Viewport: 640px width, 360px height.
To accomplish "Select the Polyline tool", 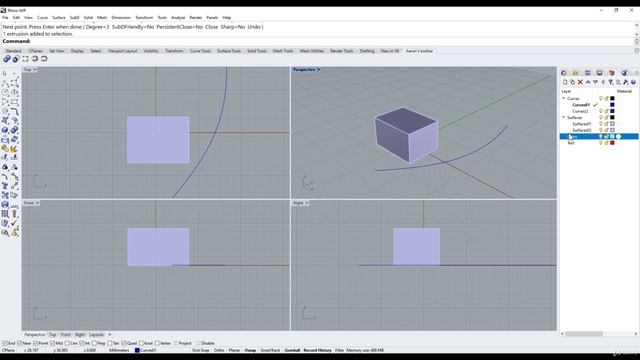I will click(5, 83).
